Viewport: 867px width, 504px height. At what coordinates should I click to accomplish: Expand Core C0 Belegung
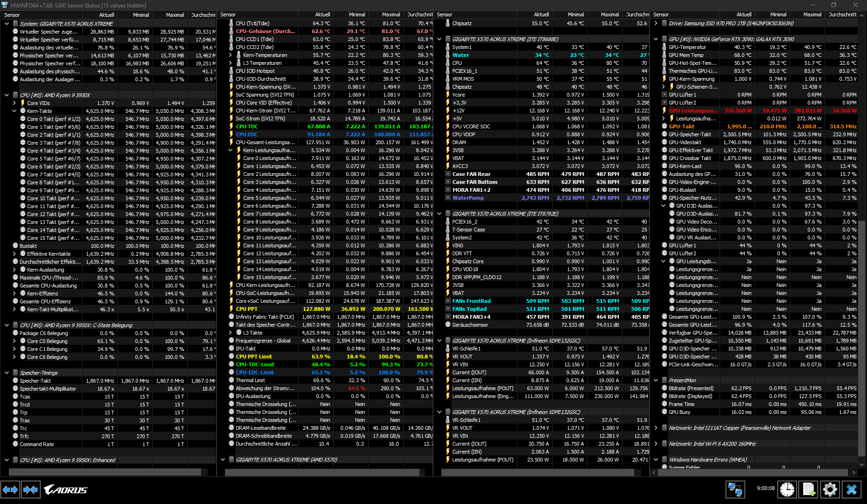point(14,341)
